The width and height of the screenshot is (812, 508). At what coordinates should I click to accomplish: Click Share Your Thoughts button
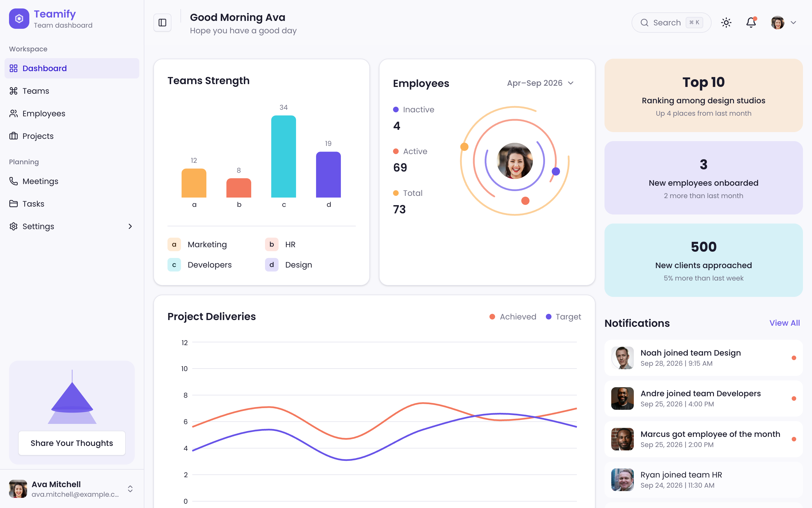coord(72,443)
